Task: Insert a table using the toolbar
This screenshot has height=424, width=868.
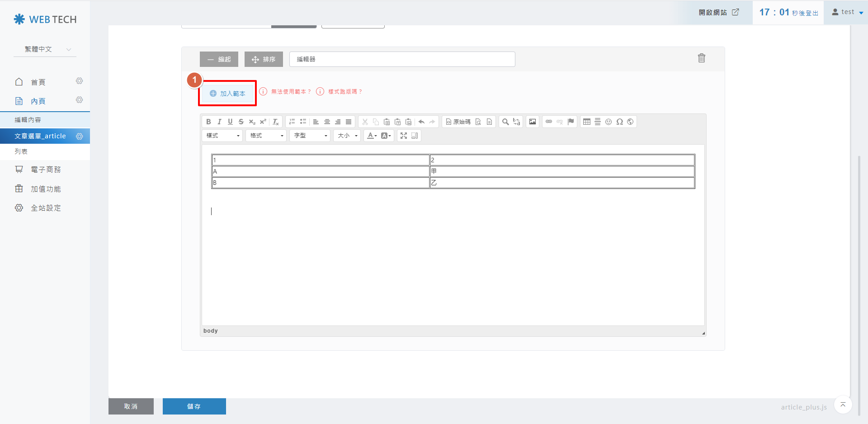Action: pyautogui.click(x=587, y=122)
